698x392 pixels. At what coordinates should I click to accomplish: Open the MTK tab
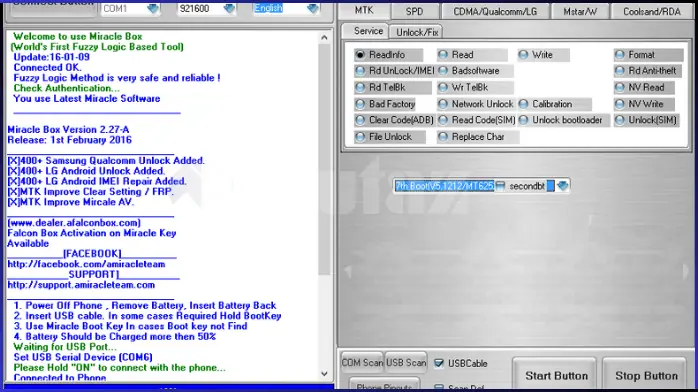click(x=364, y=10)
